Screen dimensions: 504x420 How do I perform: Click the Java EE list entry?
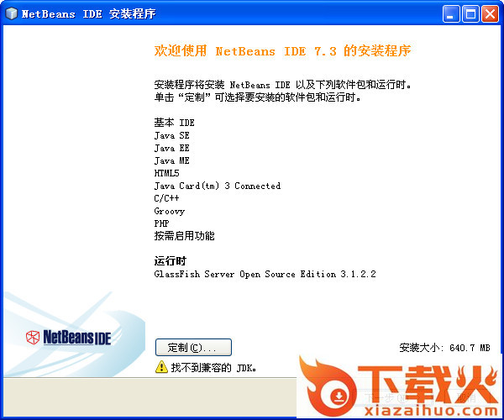(171, 148)
